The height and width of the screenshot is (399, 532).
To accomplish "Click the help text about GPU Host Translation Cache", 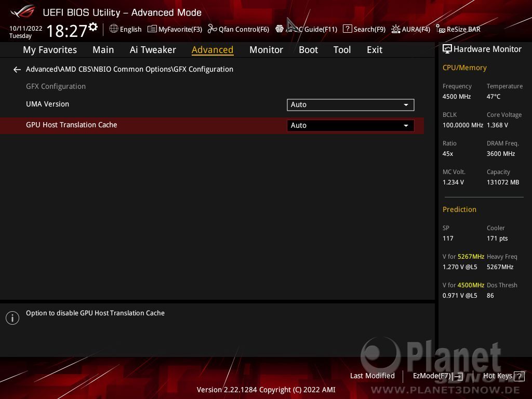I will (x=96, y=313).
